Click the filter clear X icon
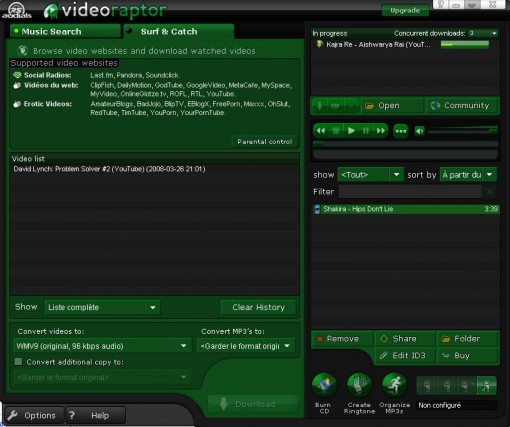Screen dimensions: 510x427 tap(490, 192)
